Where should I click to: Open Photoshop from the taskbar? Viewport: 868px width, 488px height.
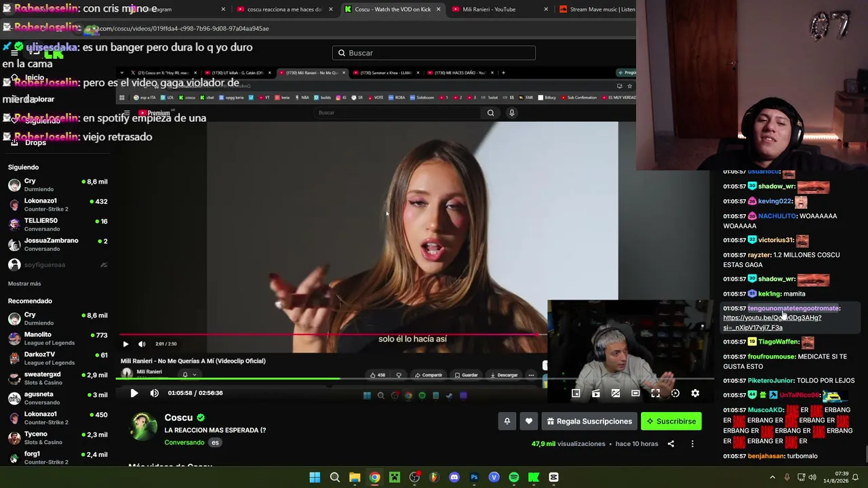click(474, 478)
